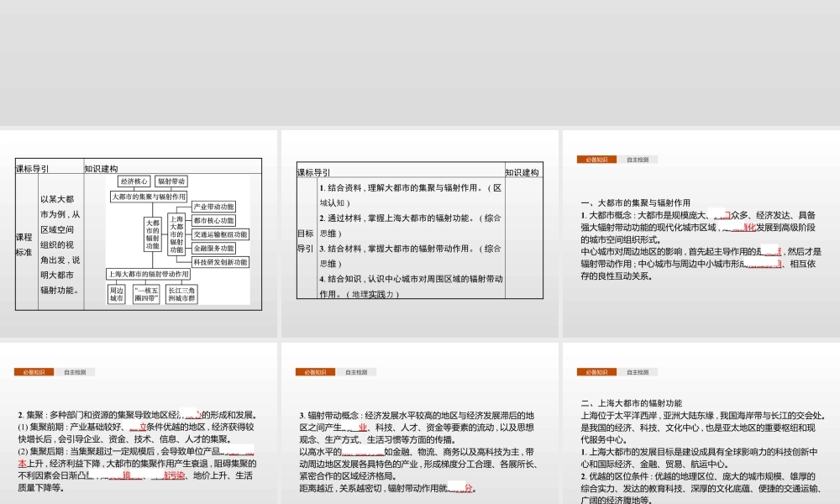Click the 上海大都市的辐射带动作用 box
The height and width of the screenshot is (504, 840).
[150, 274]
